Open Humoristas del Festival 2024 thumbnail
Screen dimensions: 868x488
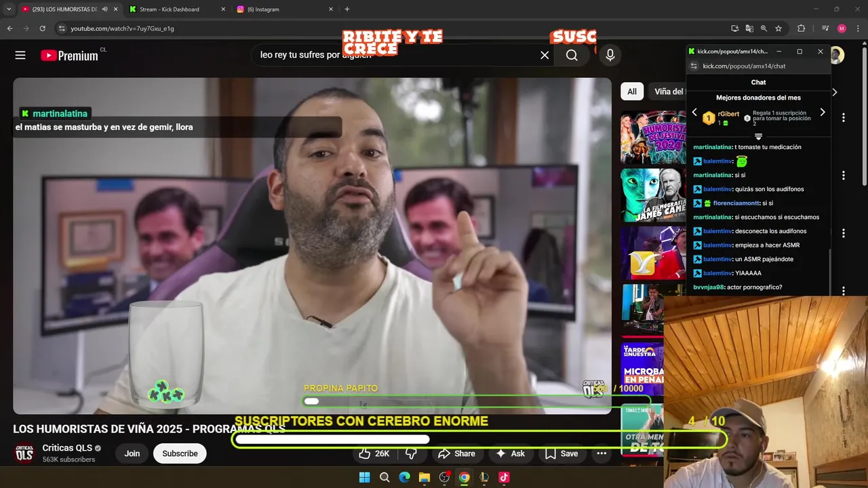click(653, 138)
